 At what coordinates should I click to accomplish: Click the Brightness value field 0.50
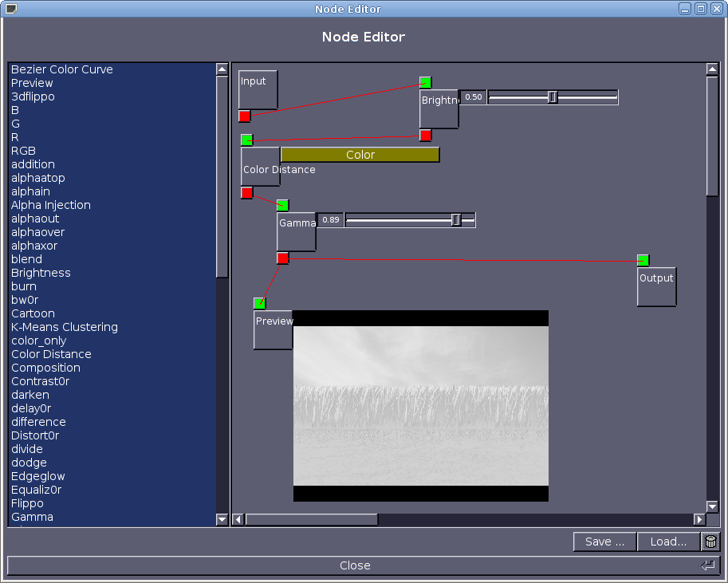pyautogui.click(x=473, y=97)
